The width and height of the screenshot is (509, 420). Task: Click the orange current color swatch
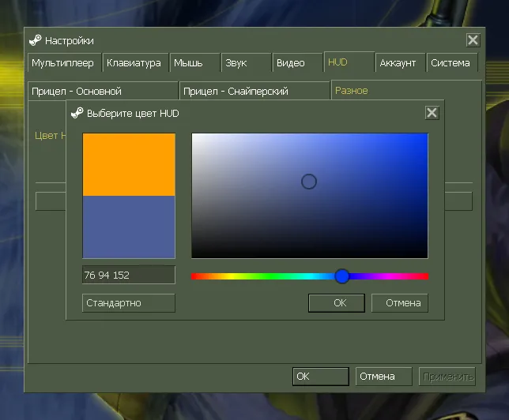pos(129,164)
